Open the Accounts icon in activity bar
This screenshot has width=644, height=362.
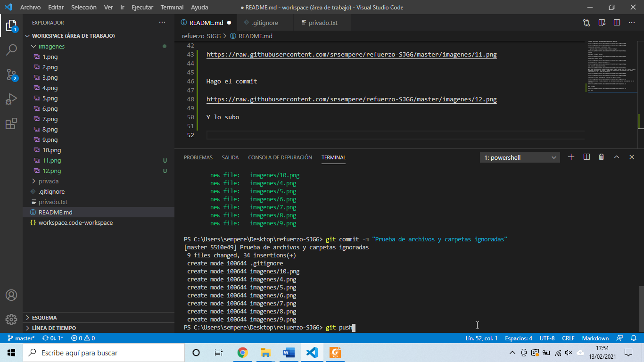(11, 295)
